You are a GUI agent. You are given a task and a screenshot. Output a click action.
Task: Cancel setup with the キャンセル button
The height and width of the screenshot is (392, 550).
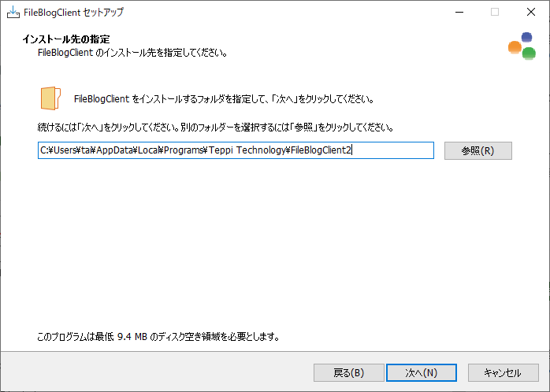point(503,372)
